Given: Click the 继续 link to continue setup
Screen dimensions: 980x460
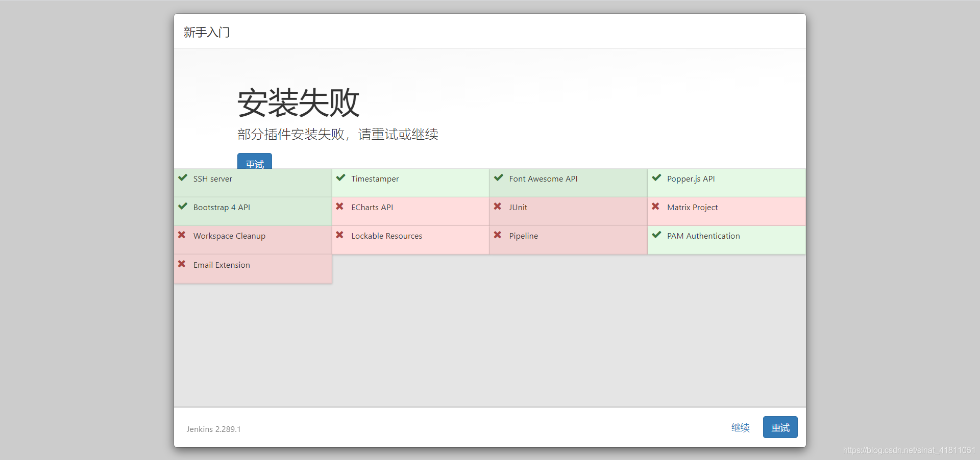Looking at the screenshot, I should tap(741, 428).
